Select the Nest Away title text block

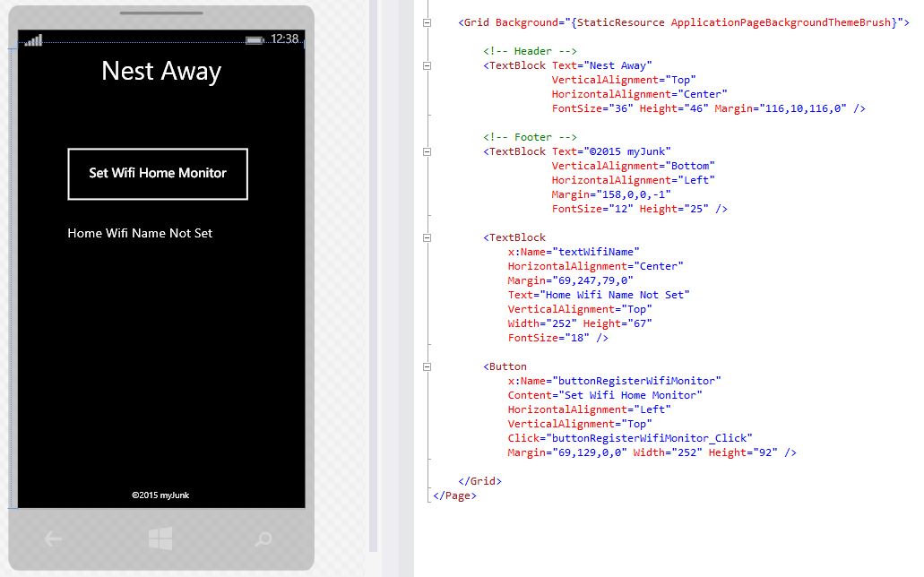[161, 71]
